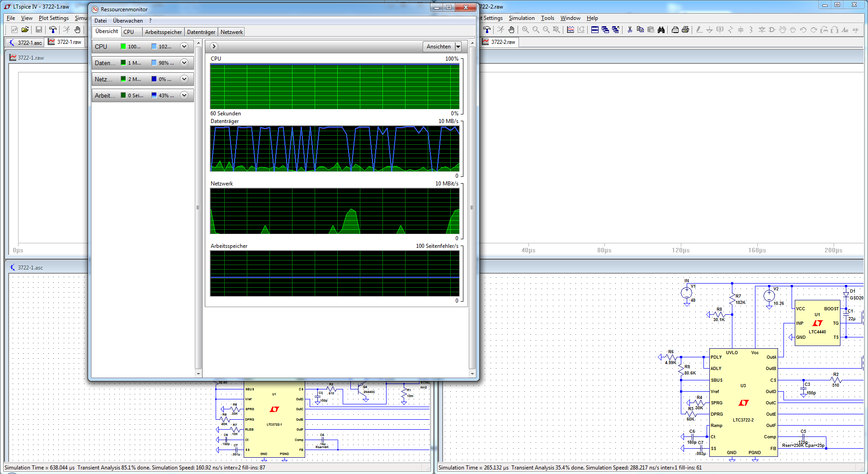Click Zoom Full Extents icon
Image resolution: width=868 pixels, height=474 pixels.
[557, 29]
